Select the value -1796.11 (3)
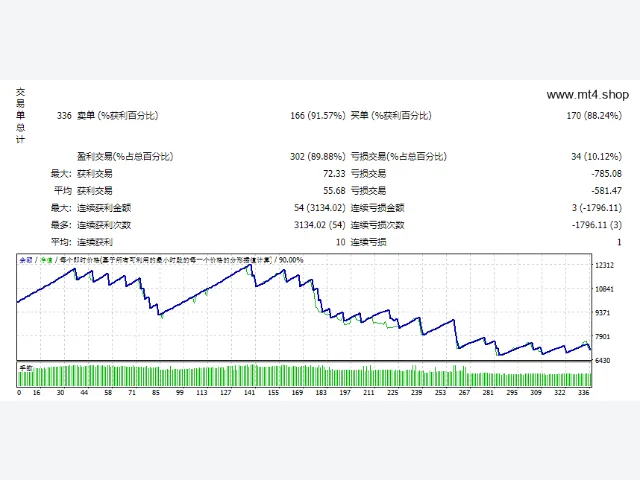 596,225
